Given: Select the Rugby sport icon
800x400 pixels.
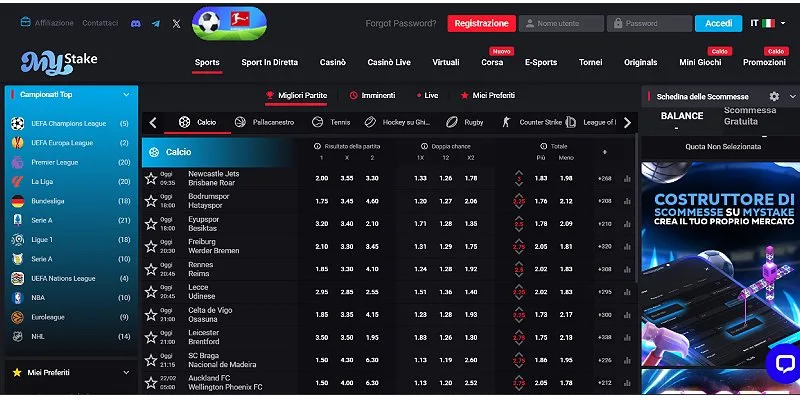Looking at the screenshot, I should click(x=452, y=122).
